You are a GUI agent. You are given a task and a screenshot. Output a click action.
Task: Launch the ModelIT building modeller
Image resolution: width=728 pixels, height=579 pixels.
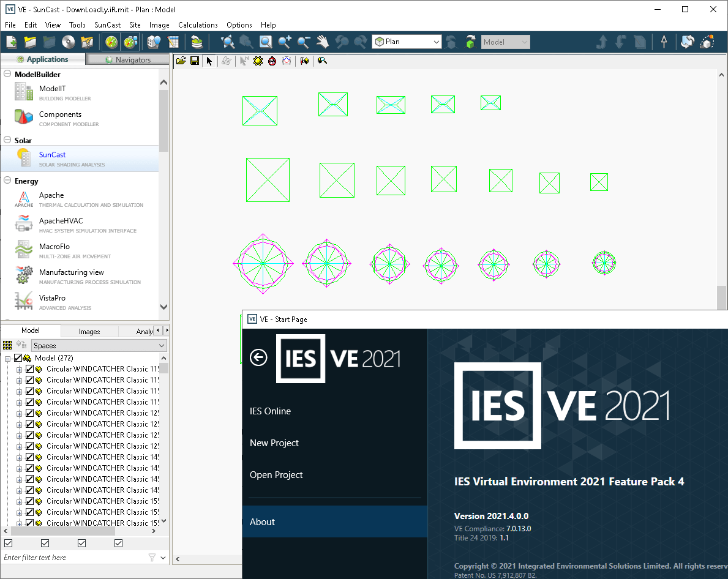click(79, 92)
